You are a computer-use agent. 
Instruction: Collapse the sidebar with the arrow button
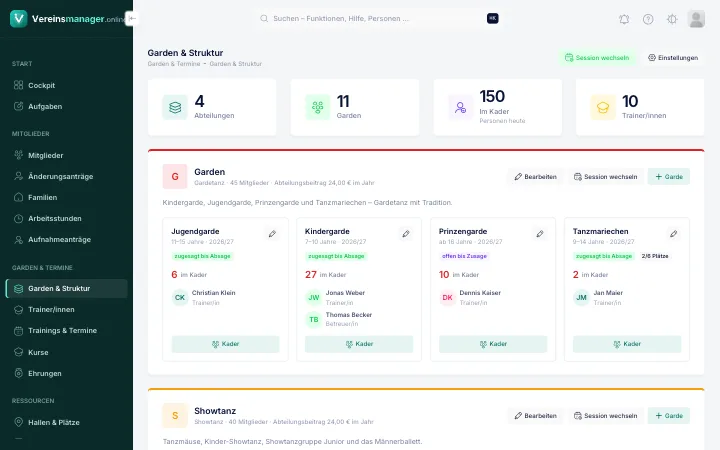click(132, 18)
